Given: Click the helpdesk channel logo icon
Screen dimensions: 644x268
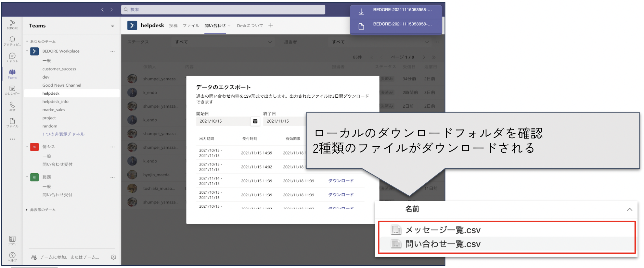Looking at the screenshot, I should coord(132,25).
